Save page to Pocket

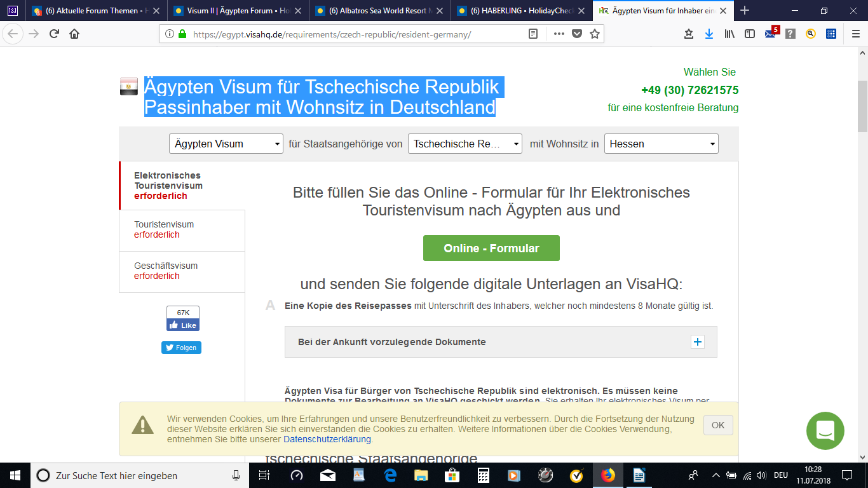point(577,34)
